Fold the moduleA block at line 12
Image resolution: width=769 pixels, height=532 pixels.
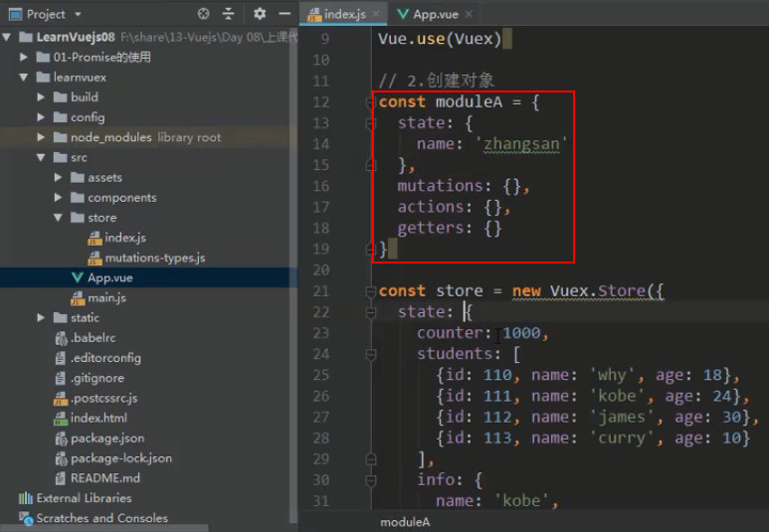point(371,102)
